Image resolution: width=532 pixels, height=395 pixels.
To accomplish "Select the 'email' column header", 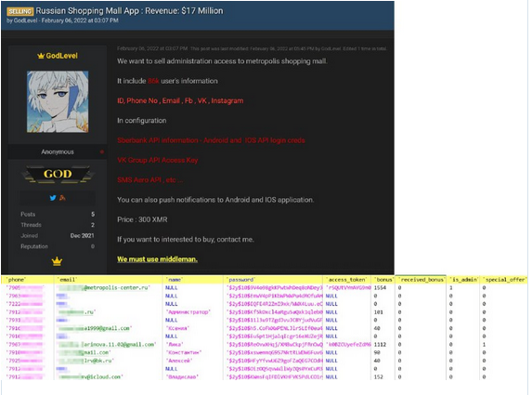I will [109, 280].
